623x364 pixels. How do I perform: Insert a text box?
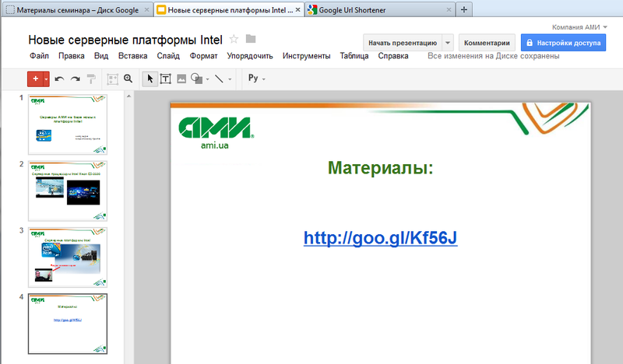click(165, 79)
